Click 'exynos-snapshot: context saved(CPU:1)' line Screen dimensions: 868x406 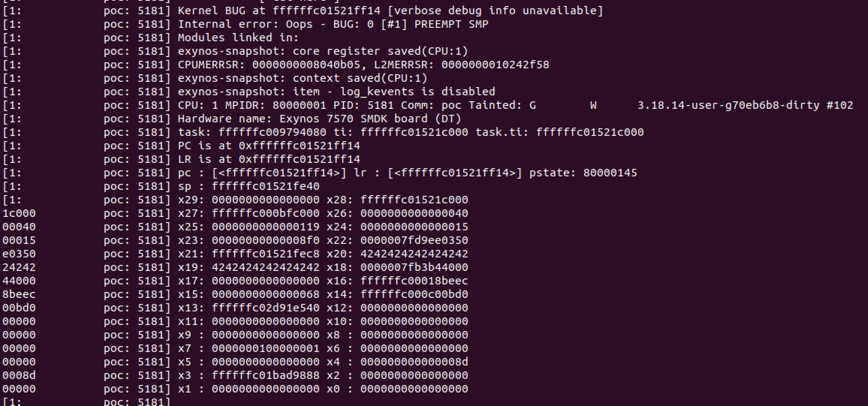pos(303,78)
